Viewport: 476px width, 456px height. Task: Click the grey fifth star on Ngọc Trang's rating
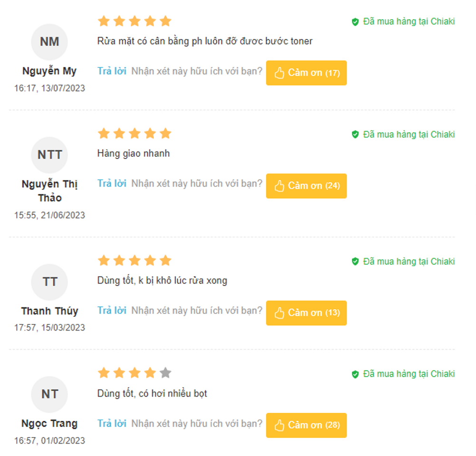tap(165, 372)
